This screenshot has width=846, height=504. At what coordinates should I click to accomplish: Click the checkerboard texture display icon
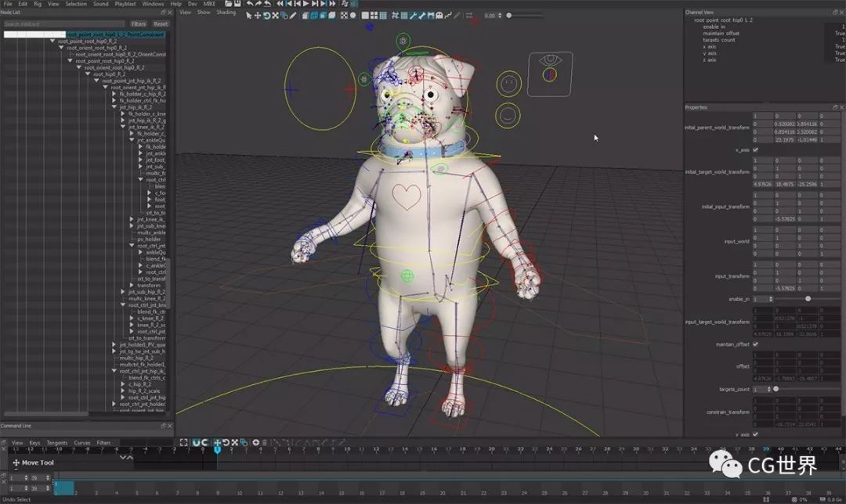tap(344, 16)
